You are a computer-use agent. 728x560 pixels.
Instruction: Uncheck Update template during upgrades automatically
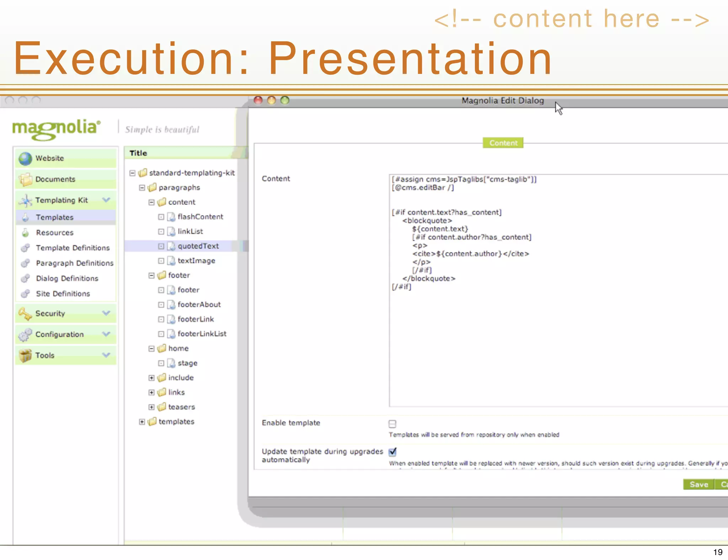tap(392, 452)
